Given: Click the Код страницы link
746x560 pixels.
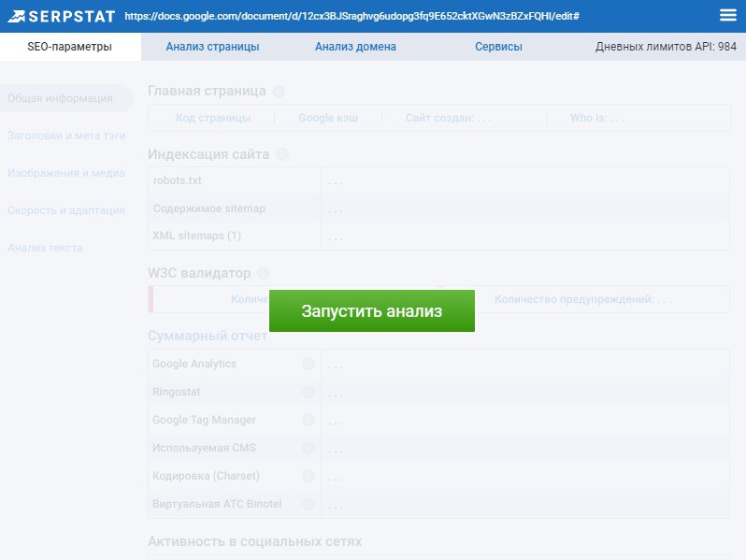Looking at the screenshot, I should [212, 118].
